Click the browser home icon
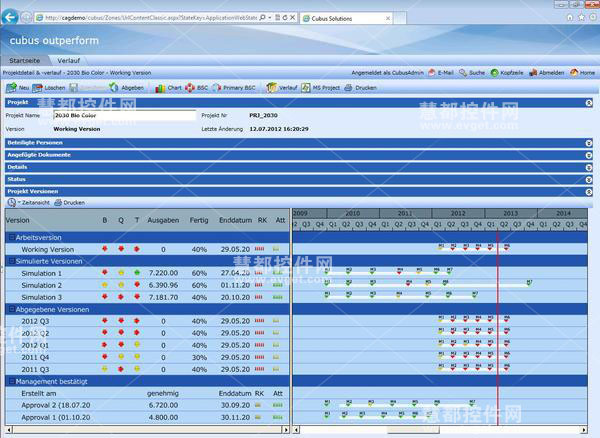Image resolution: width=600 pixels, height=438 pixels. (570, 17)
